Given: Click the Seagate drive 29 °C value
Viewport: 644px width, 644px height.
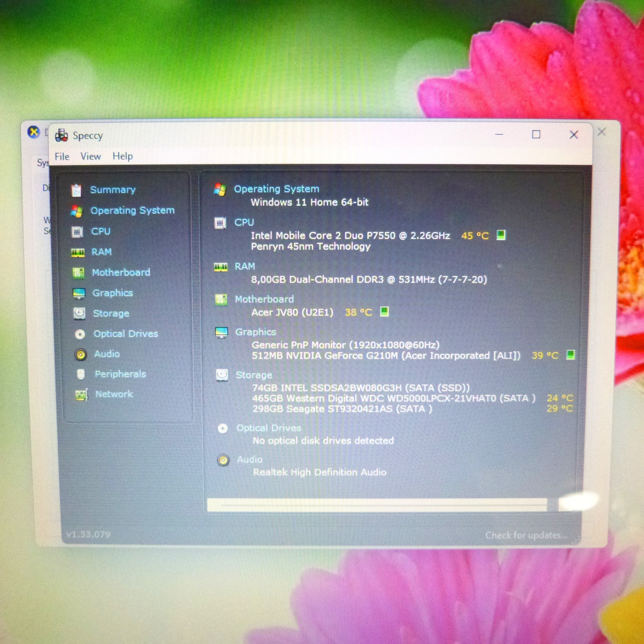Looking at the screenshot, I should click(559, 409).
